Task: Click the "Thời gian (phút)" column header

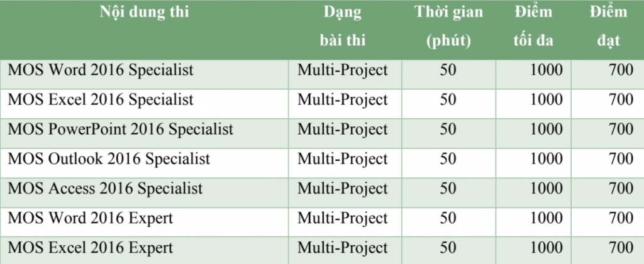Action: [x=448, y=26]
